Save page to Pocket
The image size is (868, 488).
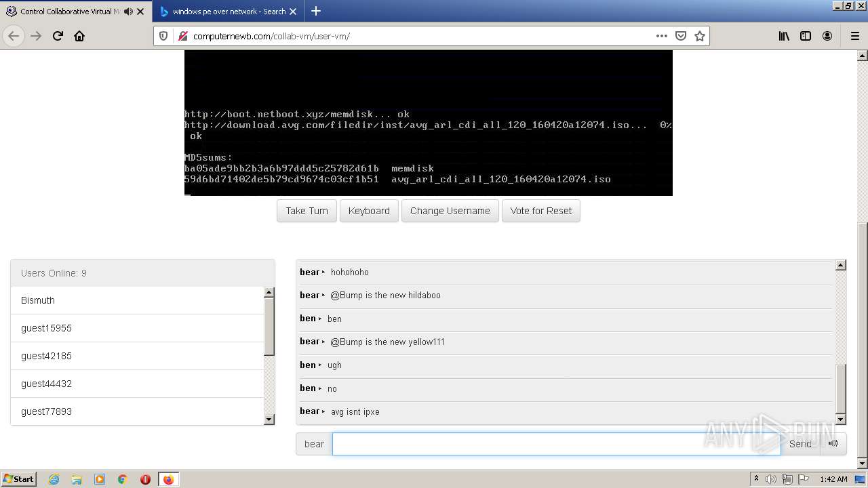tap(681, 36)
